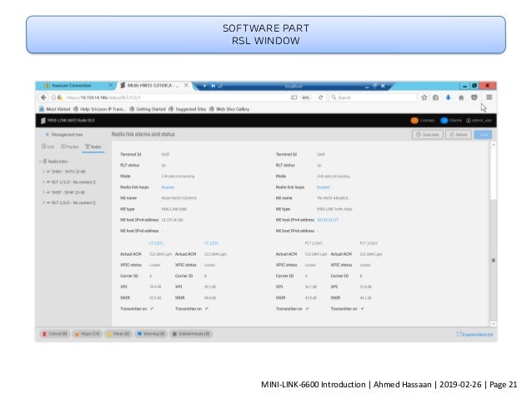Open the Suggested Sites bookmark
532x399 pixels.
188,109
